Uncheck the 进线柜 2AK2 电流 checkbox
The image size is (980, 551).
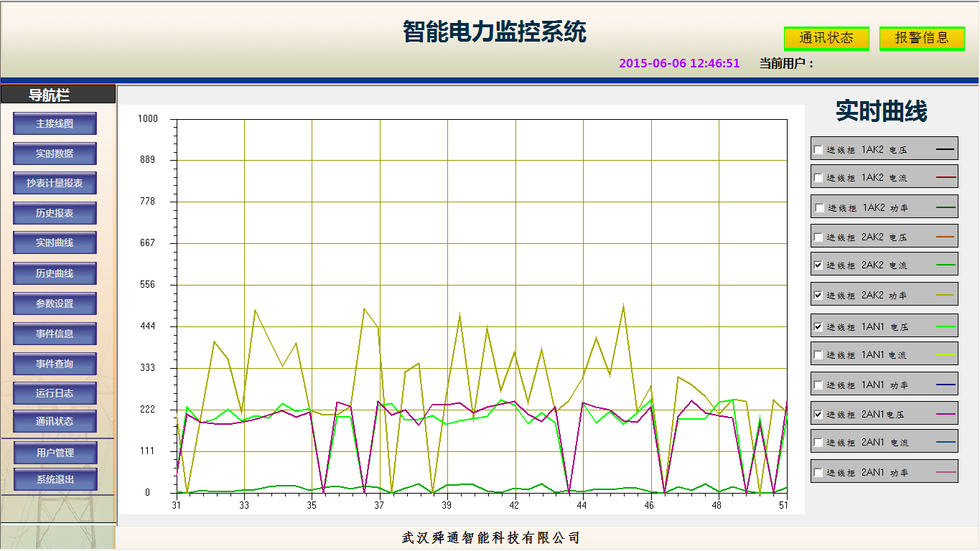click(818, 265)
